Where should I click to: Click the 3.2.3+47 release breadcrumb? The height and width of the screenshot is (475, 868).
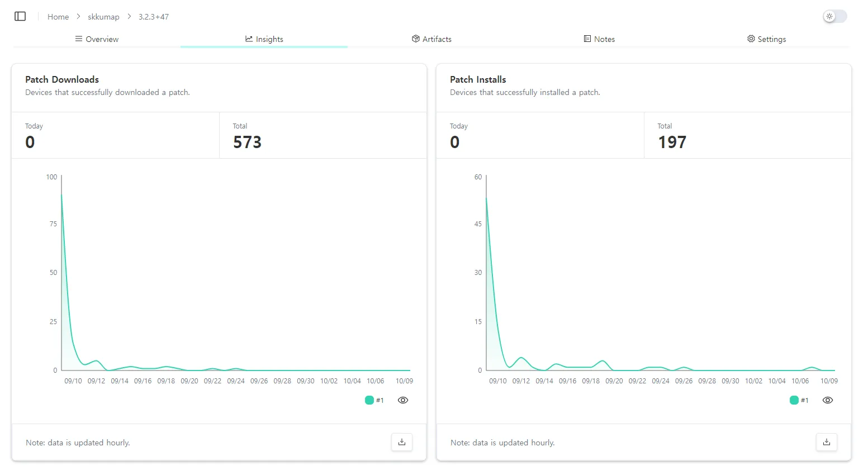coord(154,17)
